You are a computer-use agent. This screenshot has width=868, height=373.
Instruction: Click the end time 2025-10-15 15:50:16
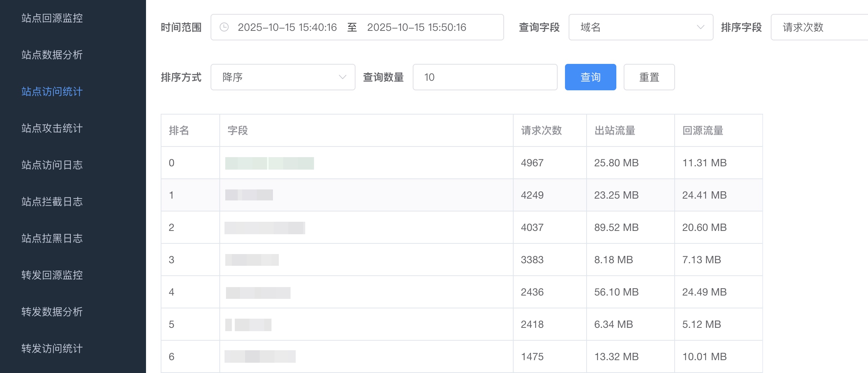pyautogui.click(x=416, y=27)
